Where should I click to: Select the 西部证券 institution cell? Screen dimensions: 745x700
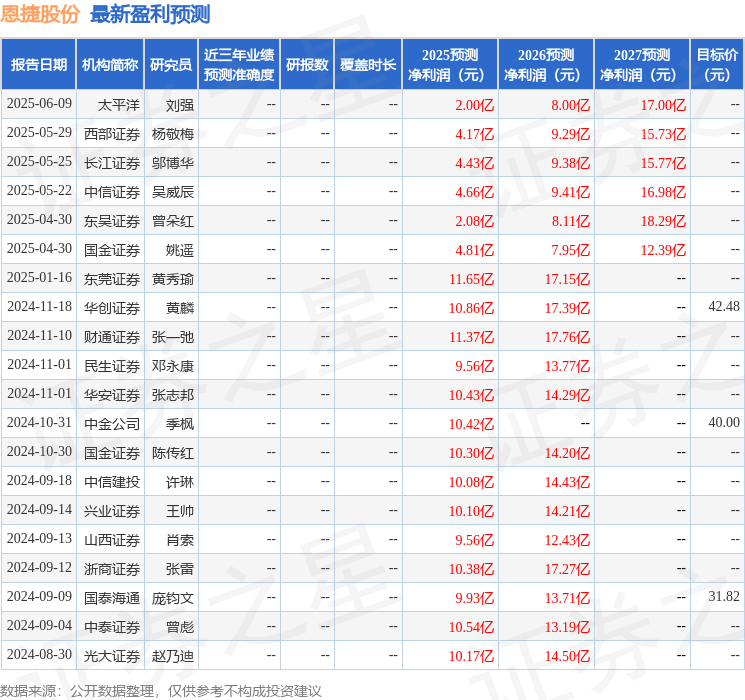click(x=112, y=134)
